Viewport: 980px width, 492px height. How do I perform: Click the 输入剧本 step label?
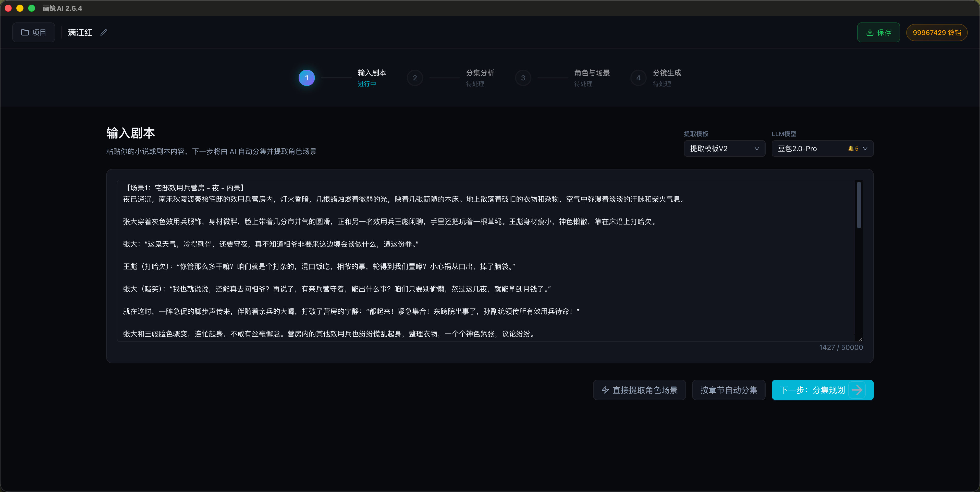pos(372,73)
